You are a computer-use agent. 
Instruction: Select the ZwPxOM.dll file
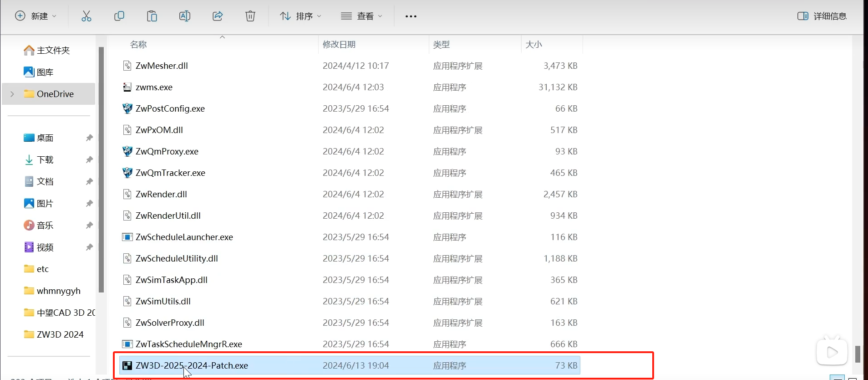(x=159, y=130)
